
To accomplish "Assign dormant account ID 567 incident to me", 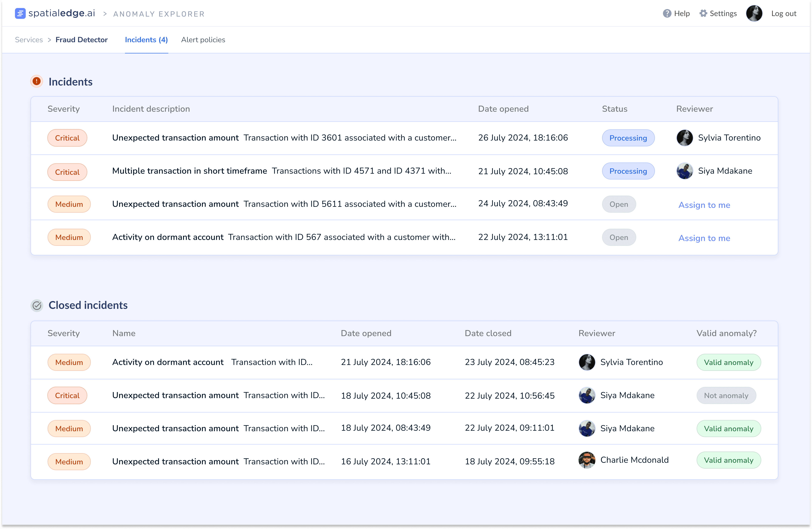I will click(704, 238).
